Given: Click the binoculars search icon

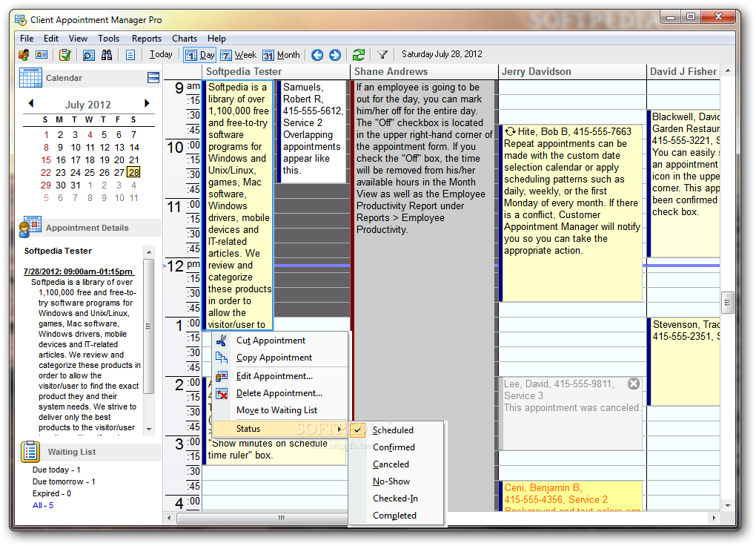Looking at the screenshot, I should [x=107, y=55].
